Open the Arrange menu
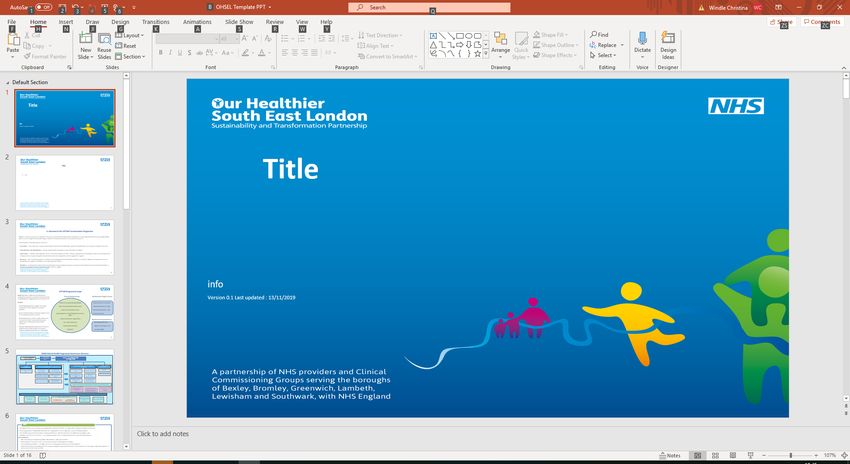Screen dimensions: 850x464 point(500,44)
